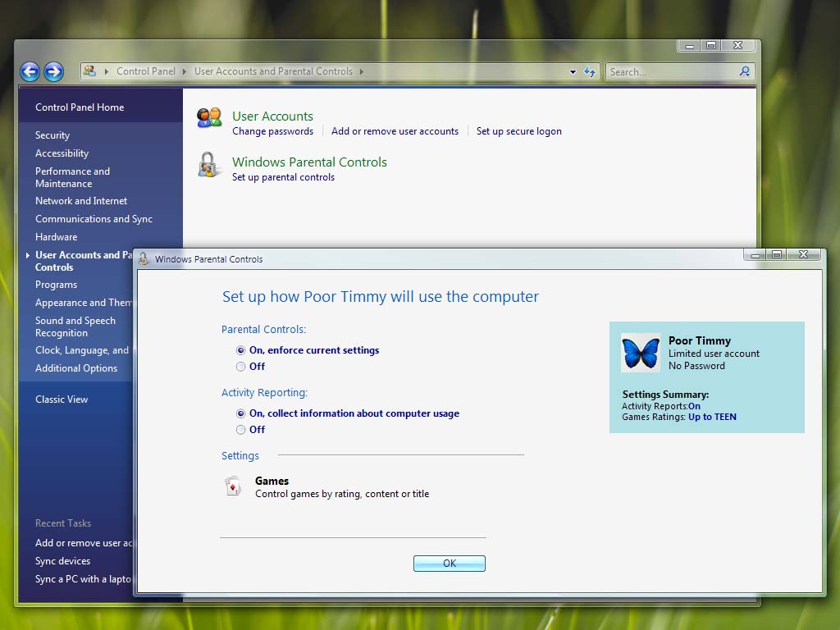The height and width of the screenshot is (630, 840).
Task: Open the User Accounts heading link
Action: click(x=272, y=116)
